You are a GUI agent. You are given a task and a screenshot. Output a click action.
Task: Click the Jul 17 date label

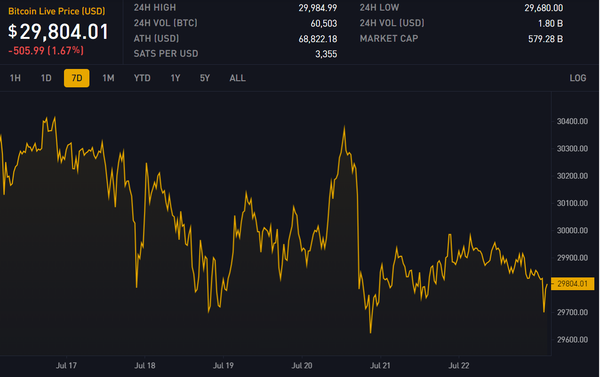[x=66, y=366]
